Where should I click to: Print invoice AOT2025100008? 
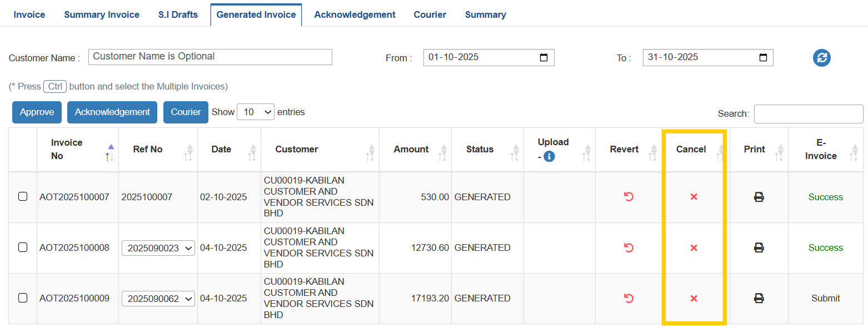tap(759, 247)
